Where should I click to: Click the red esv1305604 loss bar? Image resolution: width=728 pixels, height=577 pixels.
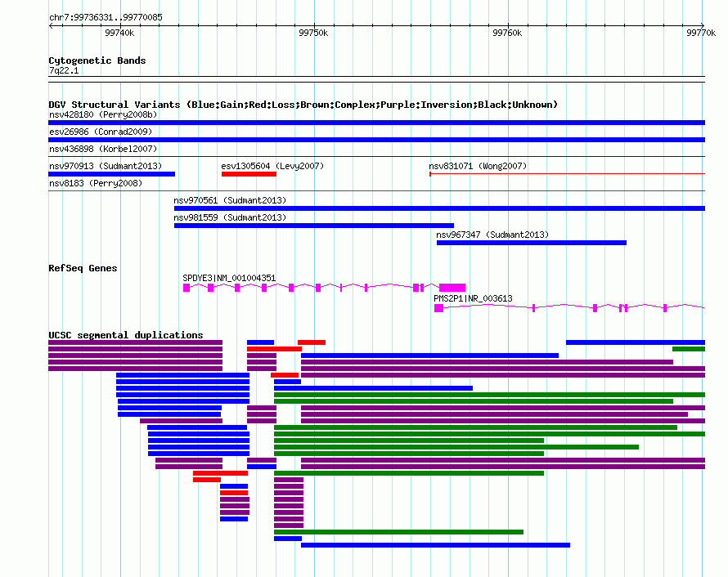[x=249, y=174]
